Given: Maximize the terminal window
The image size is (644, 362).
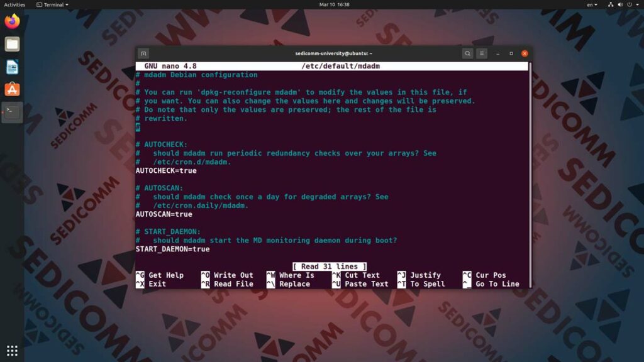Looking at the screenshot, I should 511,53.
